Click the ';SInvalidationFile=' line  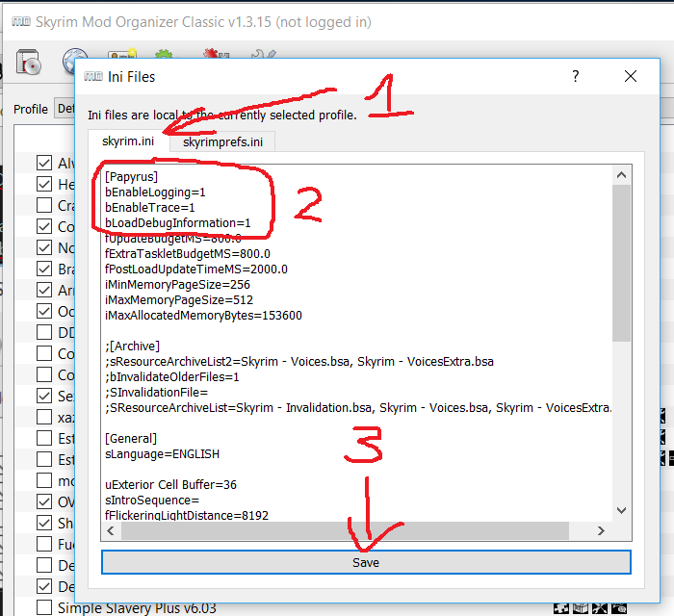point(156,392)
